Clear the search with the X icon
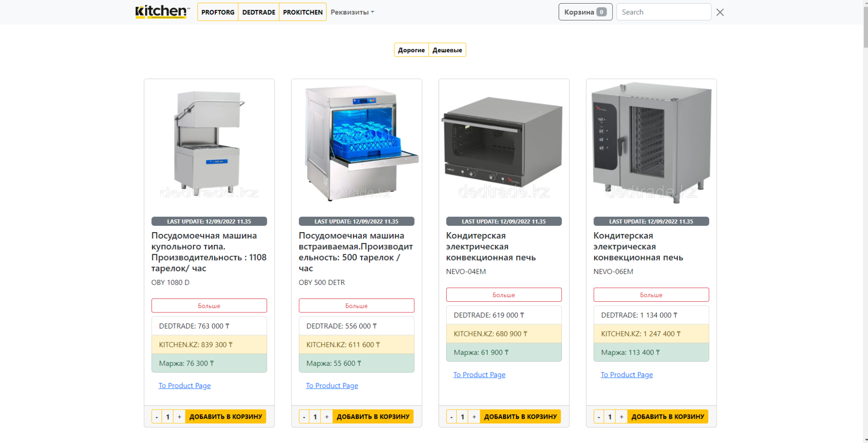Screen dimensions: 868x443 coord(720,12)
